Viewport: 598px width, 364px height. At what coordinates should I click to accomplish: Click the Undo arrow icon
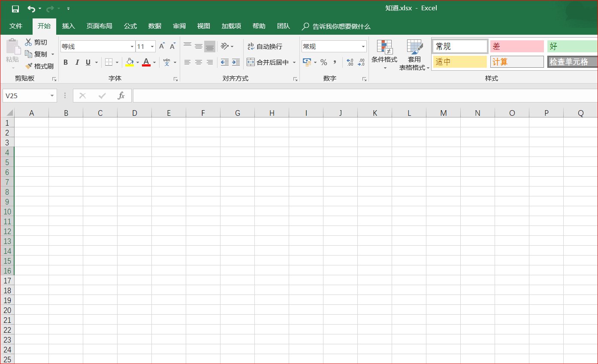click(31, 9)
